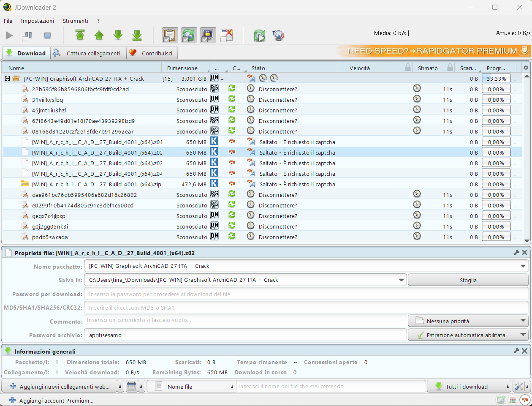Click the move down green arrow

(x=118, y=35)
